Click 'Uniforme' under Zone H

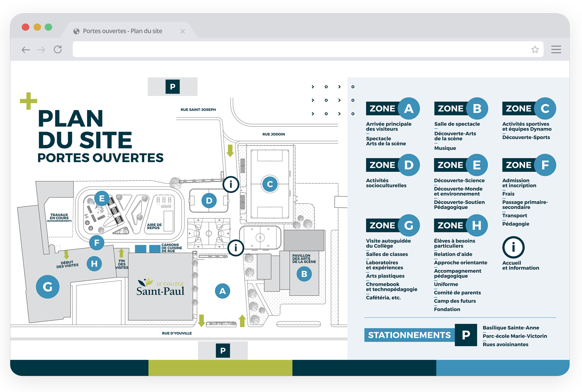(x=446, y=284)
